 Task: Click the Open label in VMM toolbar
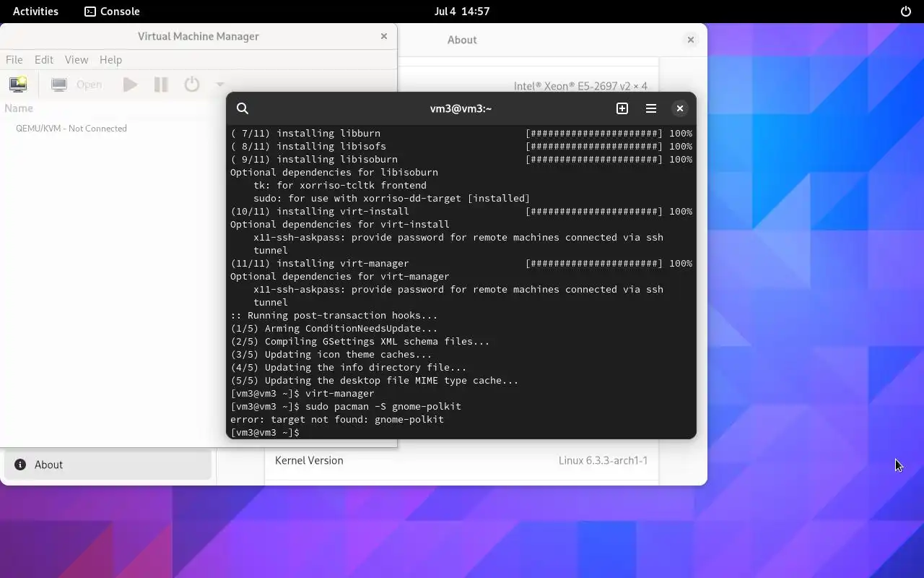(x=89, y=85)
